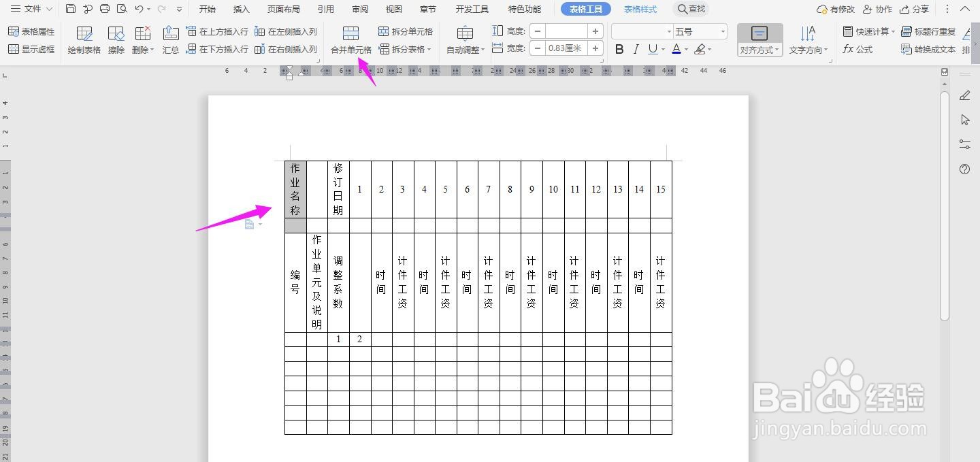Screen dimensions: 980x462
Task: Open 开发工具 tab
Action: [x=472, y=9]
